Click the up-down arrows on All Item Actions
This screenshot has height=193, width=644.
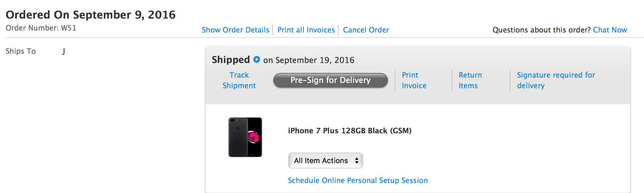[357, 161]
